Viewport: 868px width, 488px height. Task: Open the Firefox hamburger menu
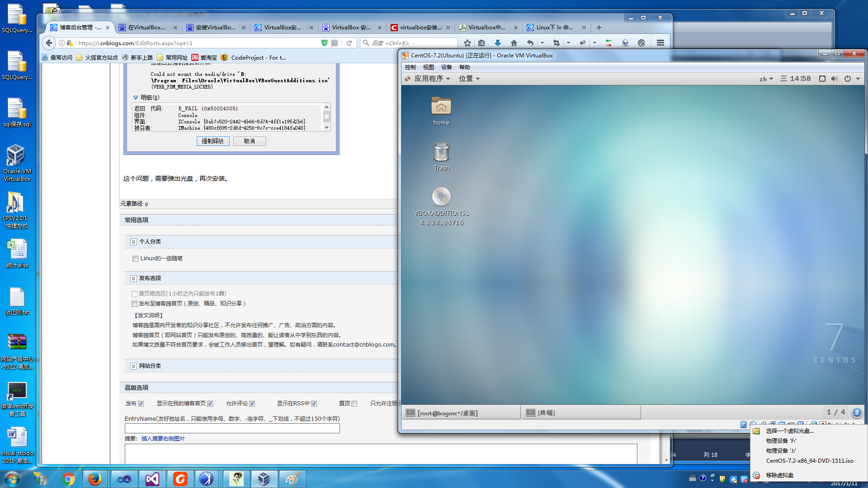660,43
